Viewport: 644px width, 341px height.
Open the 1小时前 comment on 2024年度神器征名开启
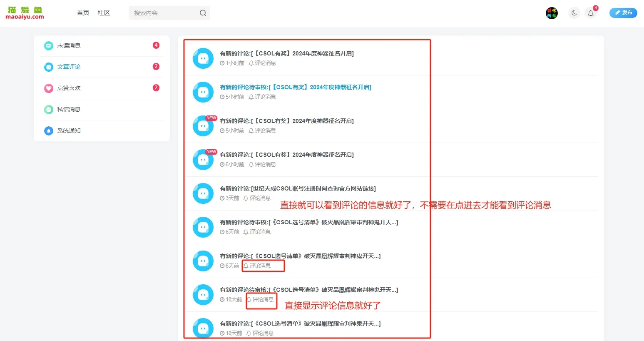[x=287, y=53]
